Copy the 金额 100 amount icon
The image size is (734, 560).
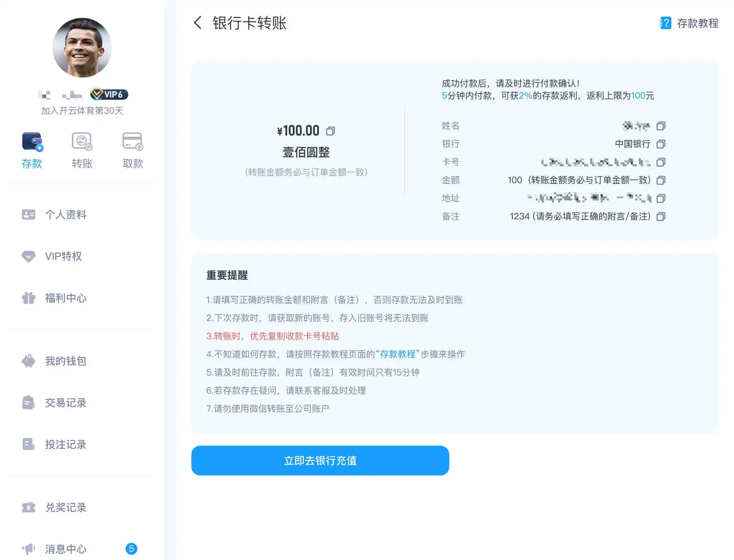point(661,180)
